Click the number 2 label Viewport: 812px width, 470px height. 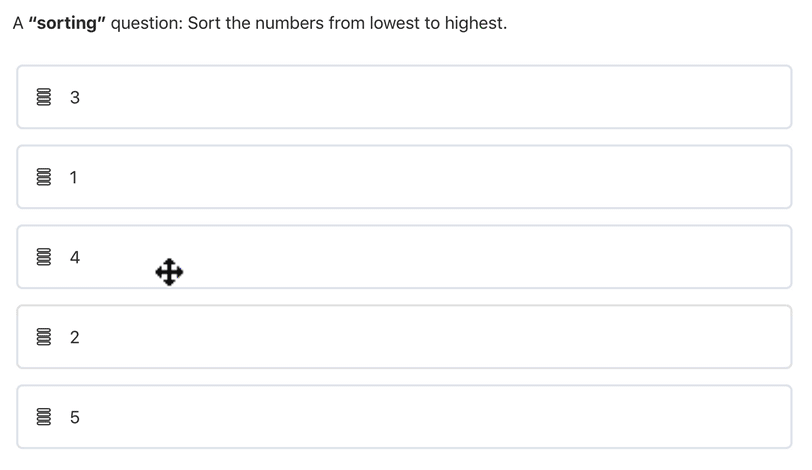point(75,338)
